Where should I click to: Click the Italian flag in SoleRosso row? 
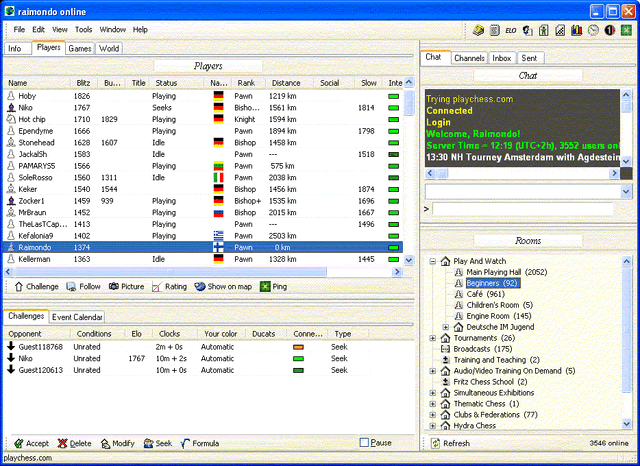pos(218,178)
